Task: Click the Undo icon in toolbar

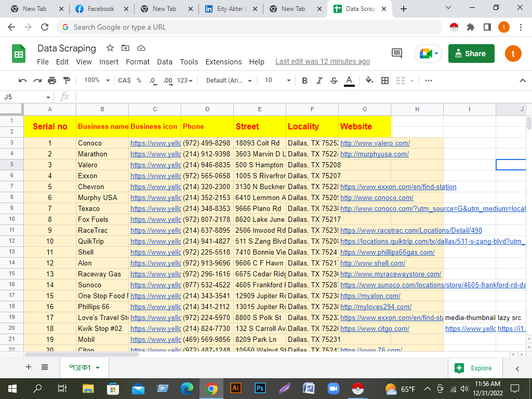Action: click(x=23, y=81)
